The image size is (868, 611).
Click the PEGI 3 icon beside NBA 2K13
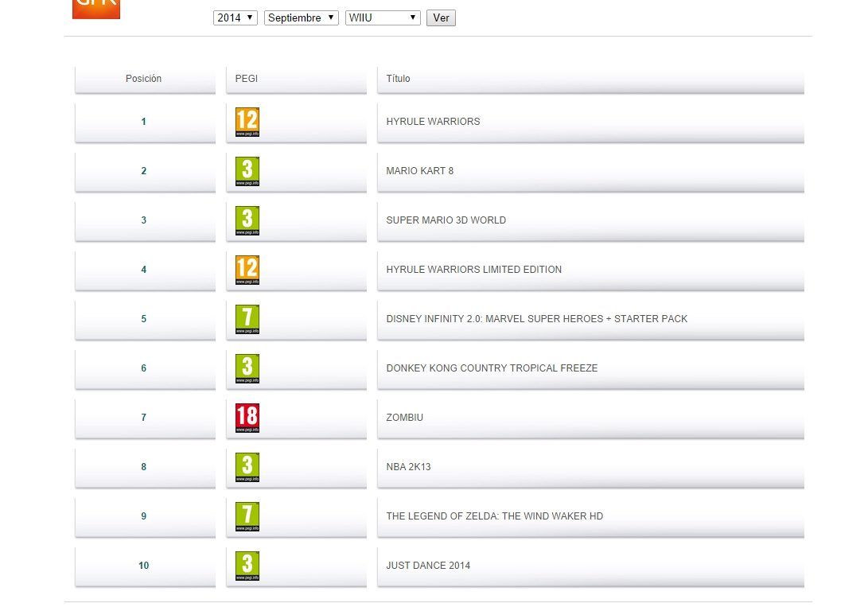point(247,467)
